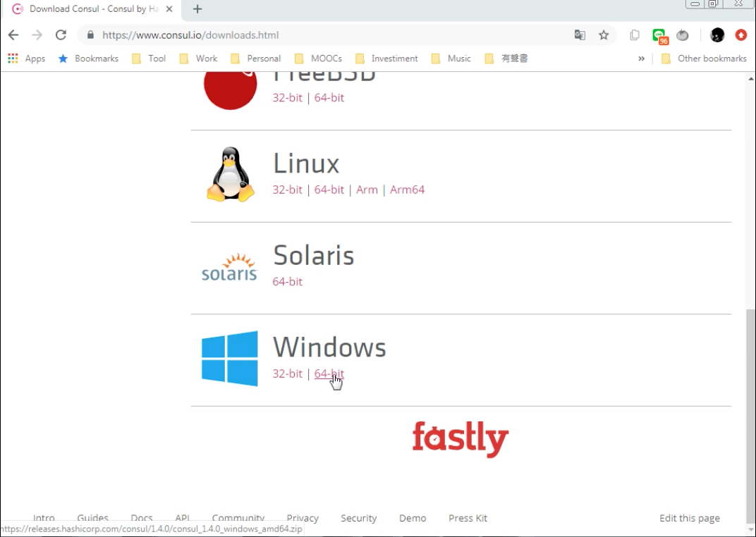The width and height of the screenshot is (756, 537).
Task: Download FreeBSD 64-bit build
Action: tap(329, 98)
